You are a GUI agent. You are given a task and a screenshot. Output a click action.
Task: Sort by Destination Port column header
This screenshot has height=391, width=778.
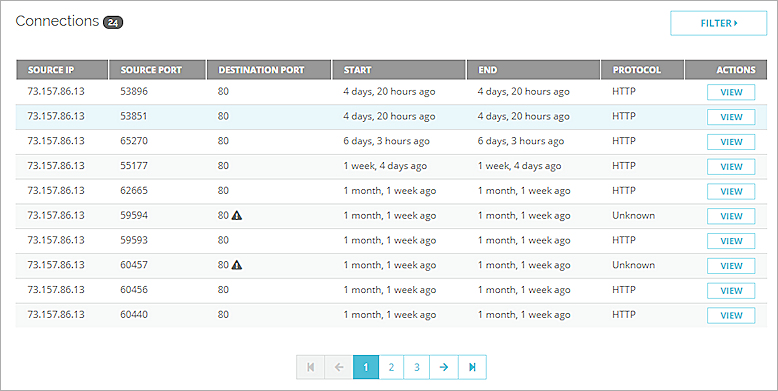point(269,70)
